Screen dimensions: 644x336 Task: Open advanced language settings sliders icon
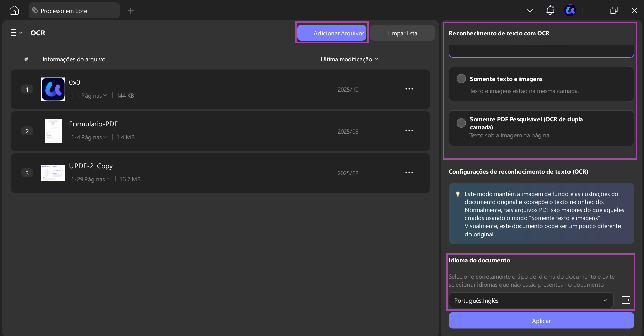626,300
